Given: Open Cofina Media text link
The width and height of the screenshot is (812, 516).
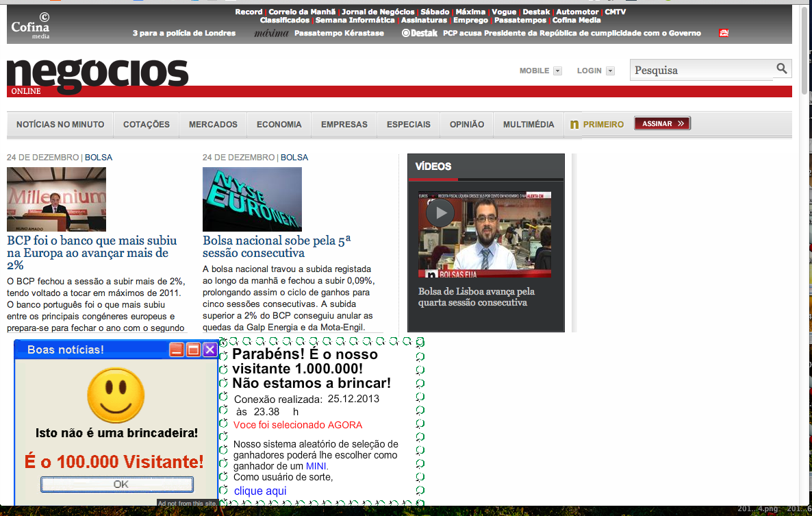Looking at the screenshot, I should 576,20.
